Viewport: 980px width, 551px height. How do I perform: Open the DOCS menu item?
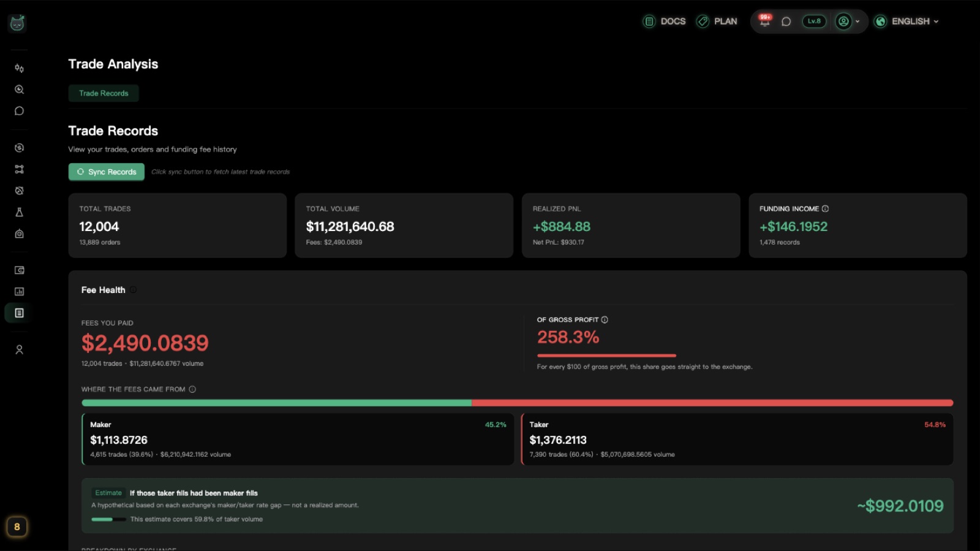pyautogui.click(x=665, y=21)
